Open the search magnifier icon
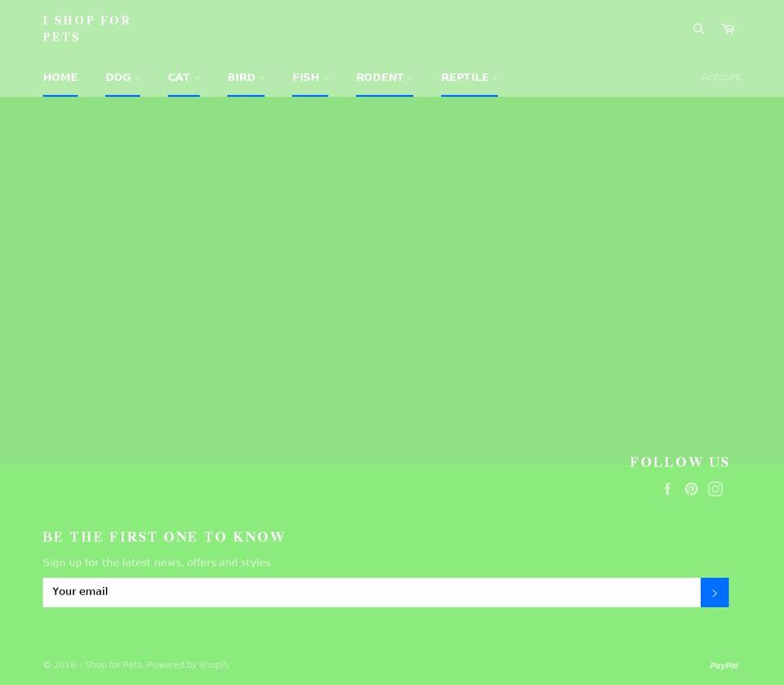Image resolution: width=784 pixels, height=685 pixels. point(698,29)
